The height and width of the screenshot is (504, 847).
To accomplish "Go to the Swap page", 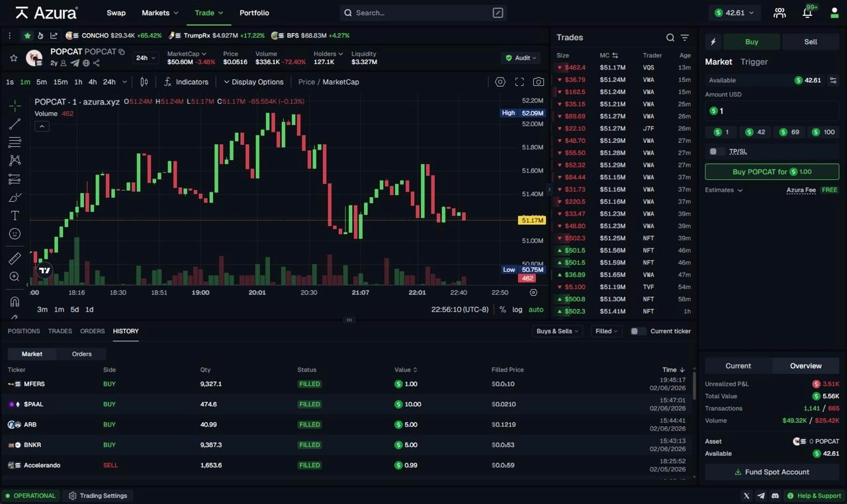I will point(116,13).
